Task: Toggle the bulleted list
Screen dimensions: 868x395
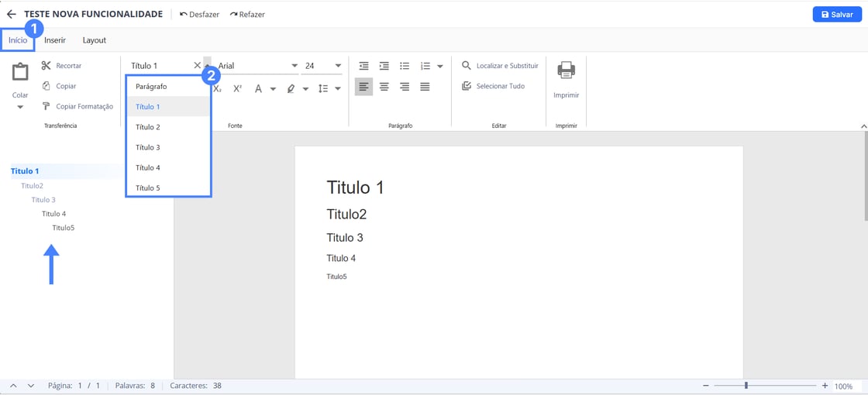Action: (x=405, y=66)
